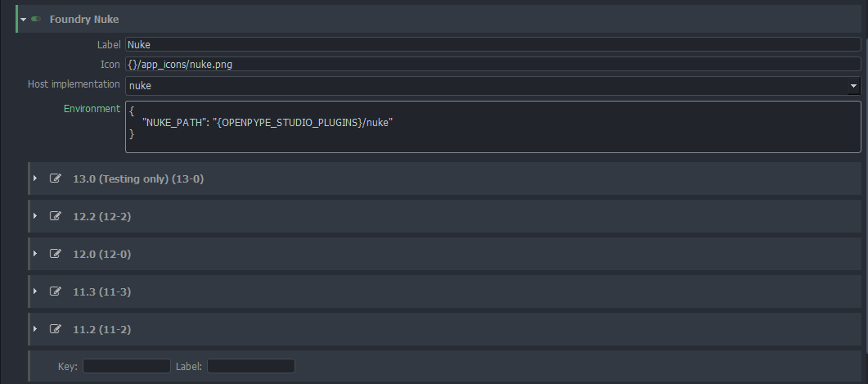Click edit icon for 12.2 variant
868x384 pixels.
tap(56, 215)
